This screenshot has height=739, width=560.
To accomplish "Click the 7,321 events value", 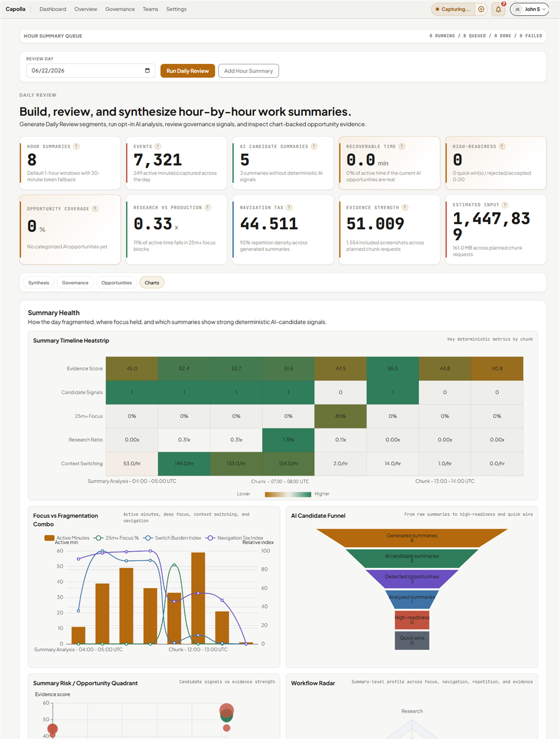I will 158,160.
